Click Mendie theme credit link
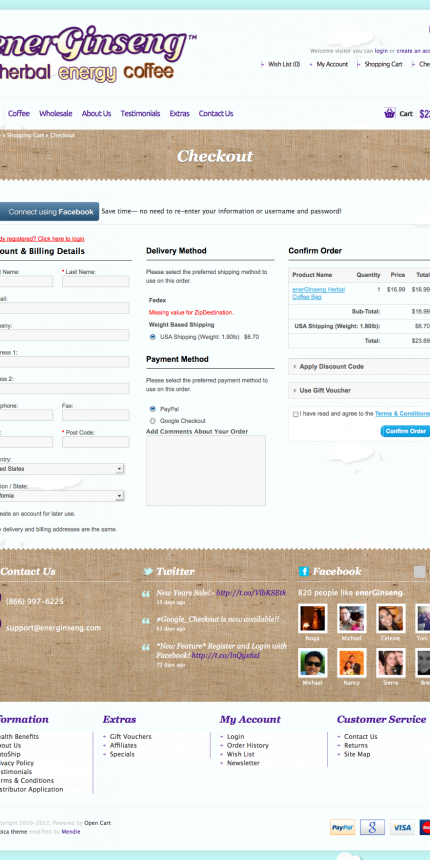The width and height of the screenshot is (430, 860). coord(71,831)
